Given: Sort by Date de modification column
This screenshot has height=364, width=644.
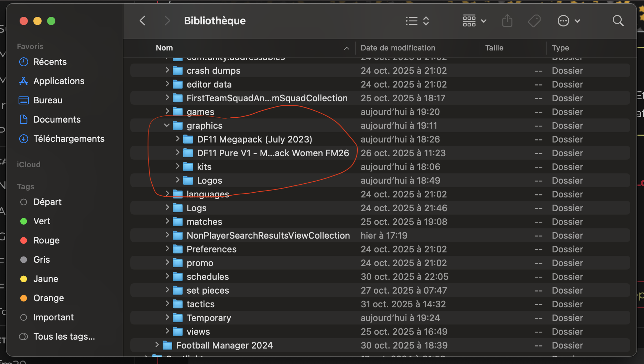Looking at the screenshot, I should click(x=398, y=48).
